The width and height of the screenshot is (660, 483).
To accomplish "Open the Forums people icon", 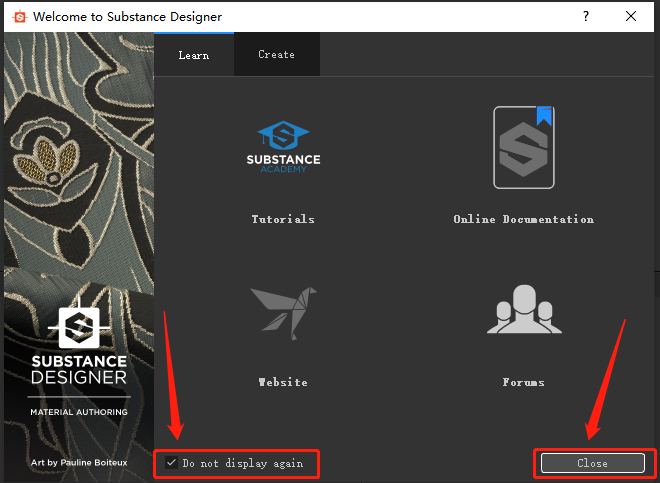I will 524,310.
